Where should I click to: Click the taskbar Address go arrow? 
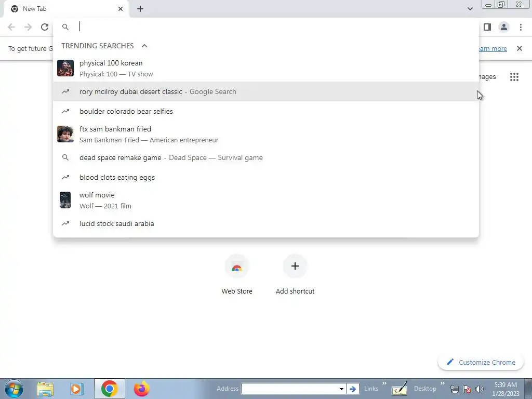coord(353,389)
